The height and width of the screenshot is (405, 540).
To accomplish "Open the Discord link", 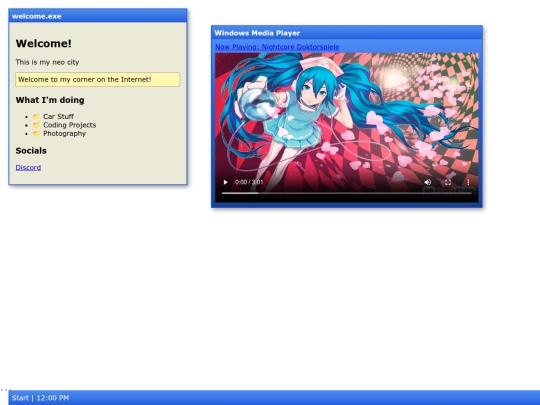I will [28, 167].
